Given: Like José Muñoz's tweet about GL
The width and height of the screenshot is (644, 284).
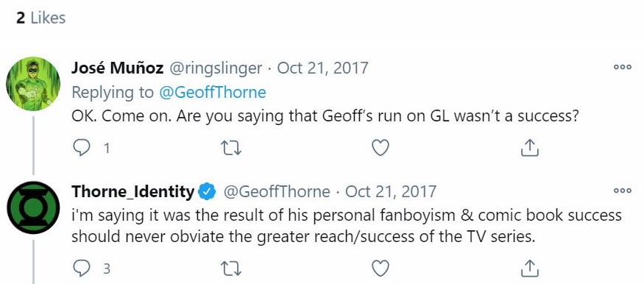Looking at the screenshot, I should click(x=381, y=148).
